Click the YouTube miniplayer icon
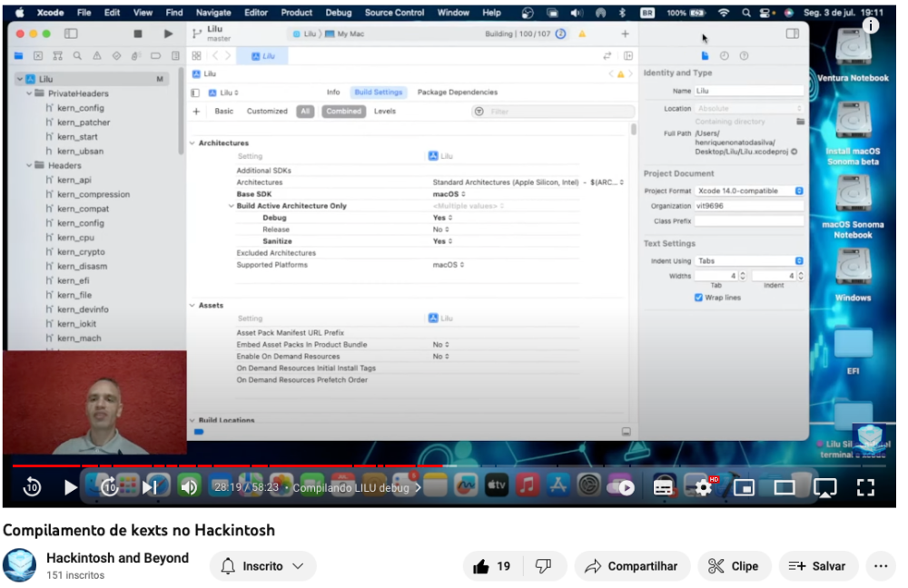The image size is (908, 588). click(744, 488)
